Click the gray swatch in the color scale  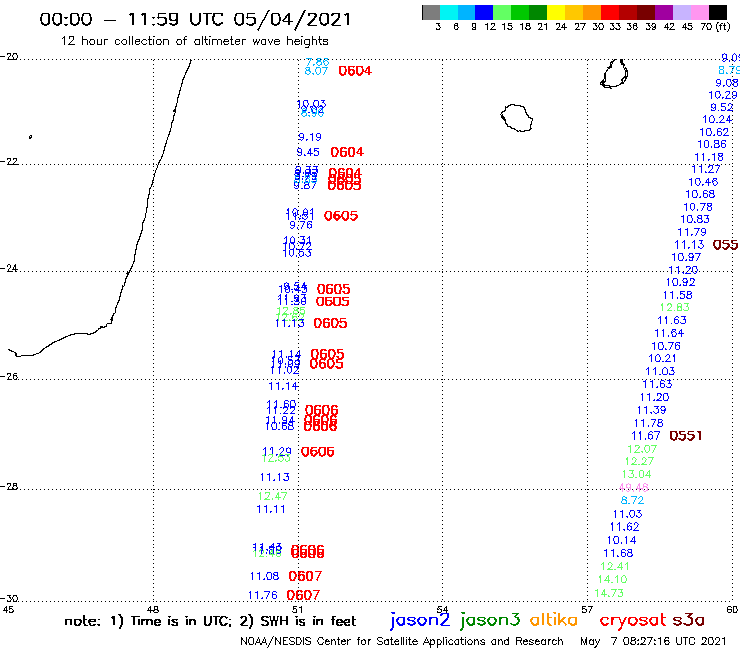(431, 12)
